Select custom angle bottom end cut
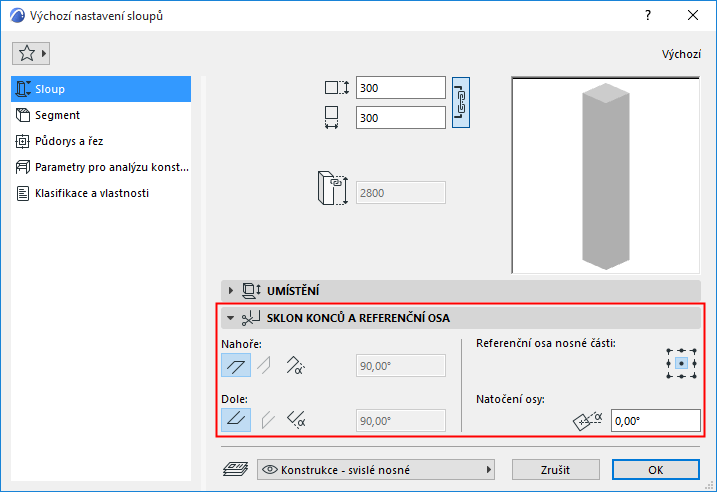 tap(296, 420)
